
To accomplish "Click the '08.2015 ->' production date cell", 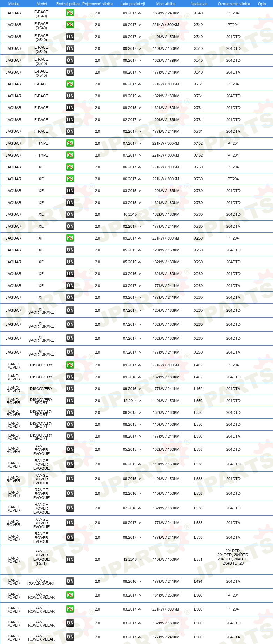I will tap(132, 424).
